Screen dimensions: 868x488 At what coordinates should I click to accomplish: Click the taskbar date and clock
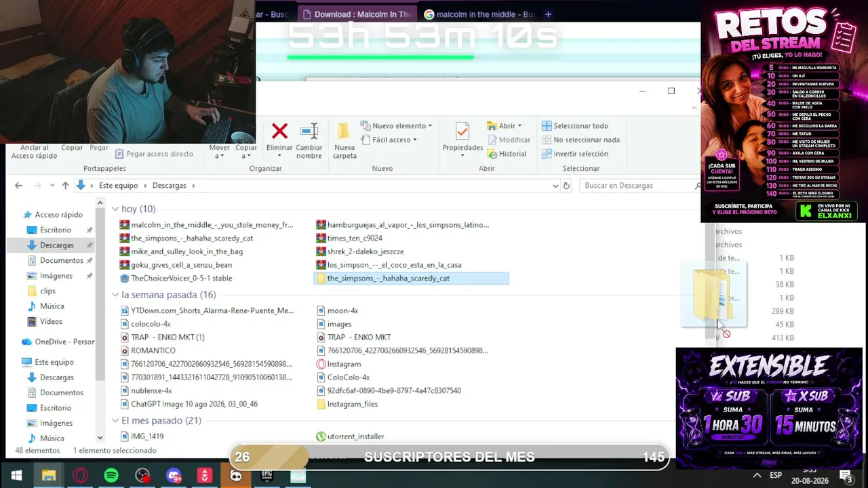tap(810, 476)
